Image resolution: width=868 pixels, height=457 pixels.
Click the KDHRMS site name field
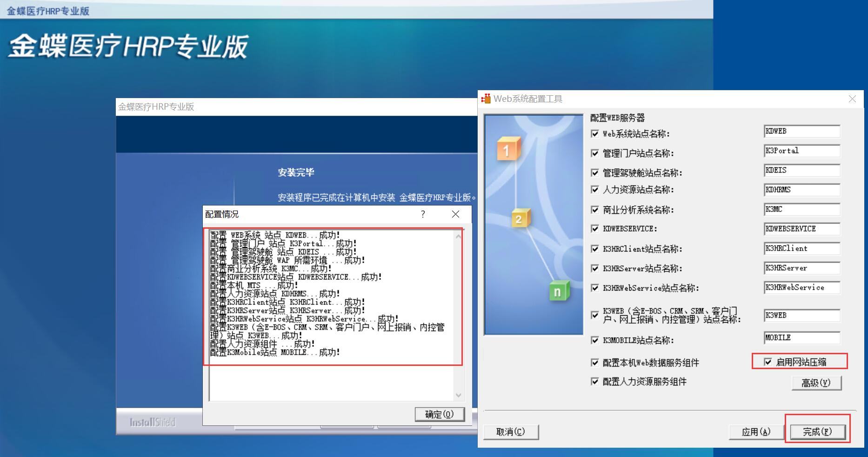802,190
